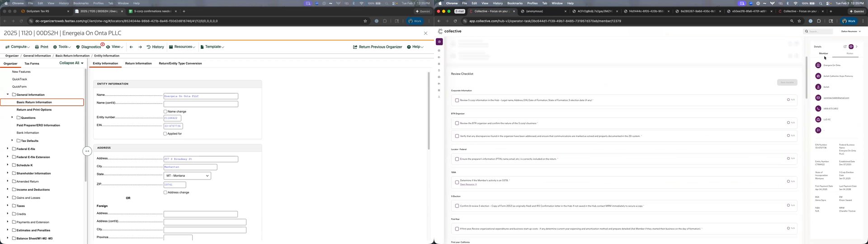Switch to the Tax Forms tab
The width and height of the screenshot is (868, 244).
32,63
